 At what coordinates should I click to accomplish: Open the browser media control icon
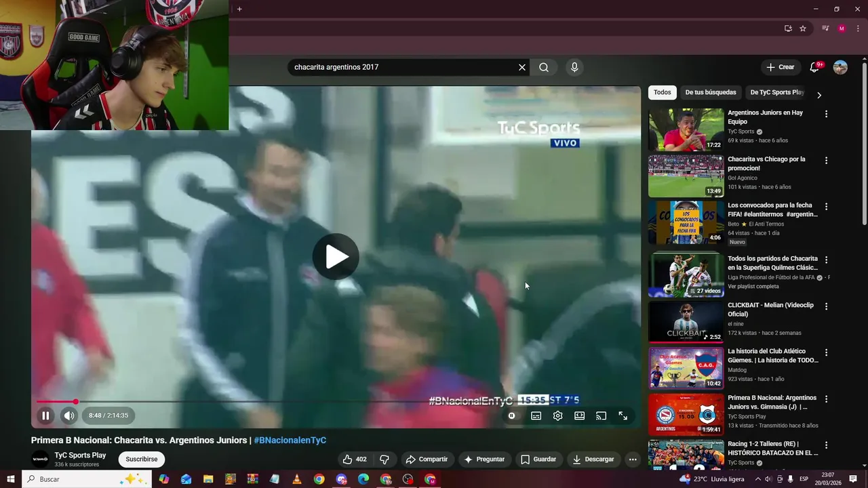point(825,28)
